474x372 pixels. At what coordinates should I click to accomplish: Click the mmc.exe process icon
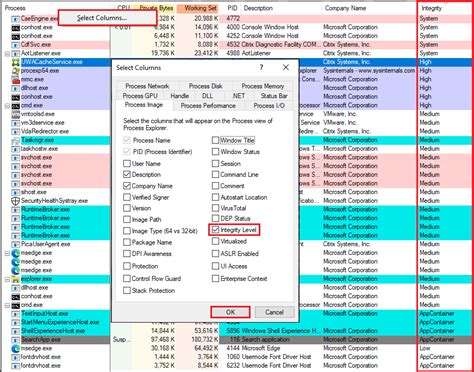pos(15,79)
